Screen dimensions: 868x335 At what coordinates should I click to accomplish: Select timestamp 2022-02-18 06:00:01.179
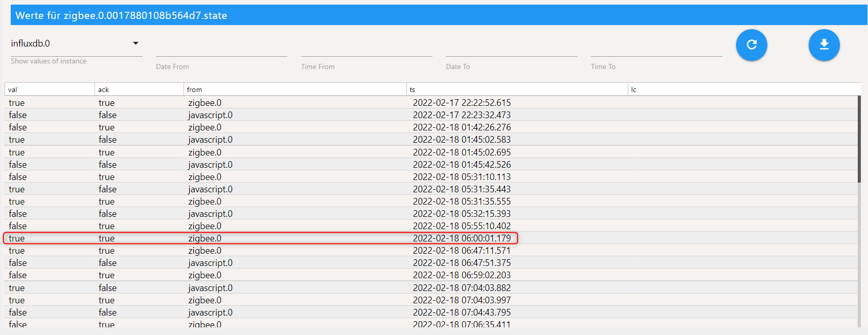tap(462, 238)
